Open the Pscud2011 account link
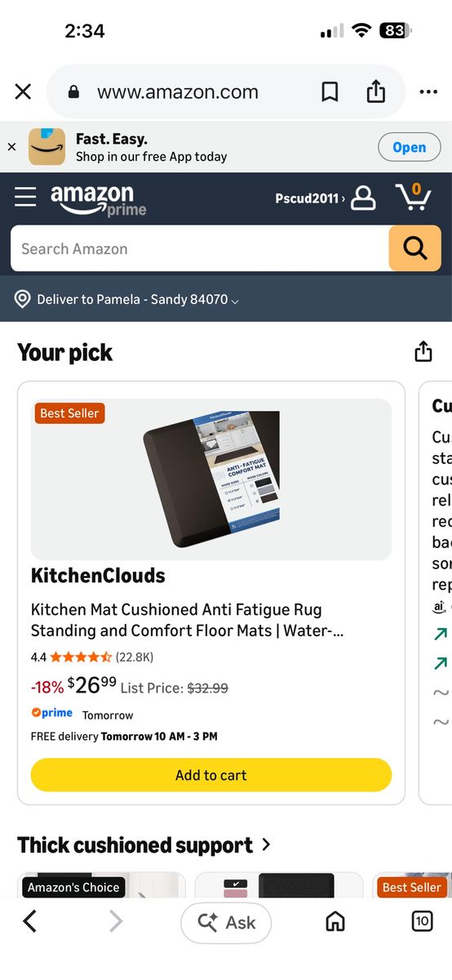Viewport: 452px width, 980px height. (x=310, y=198)
